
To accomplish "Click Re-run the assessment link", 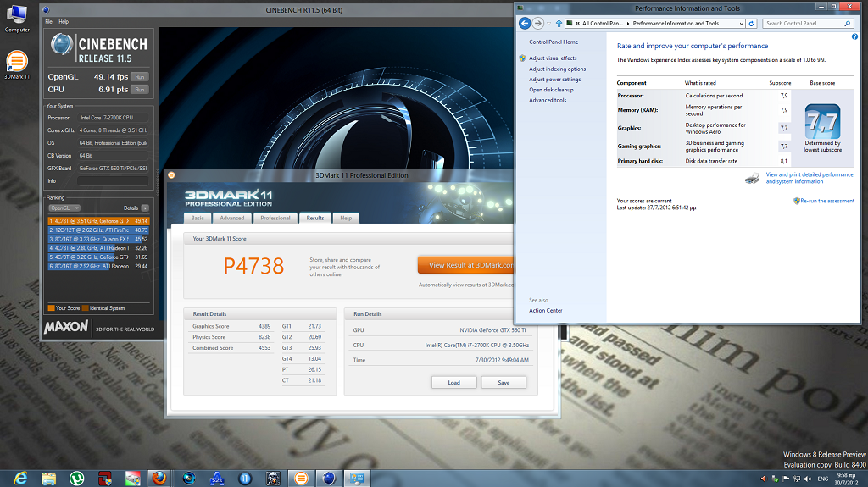I will tap(827, 201).
